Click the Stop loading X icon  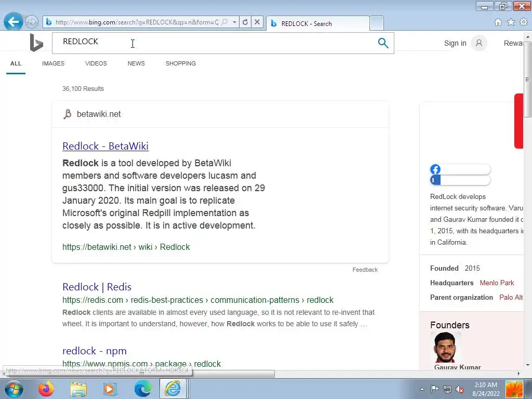(257, 22)
